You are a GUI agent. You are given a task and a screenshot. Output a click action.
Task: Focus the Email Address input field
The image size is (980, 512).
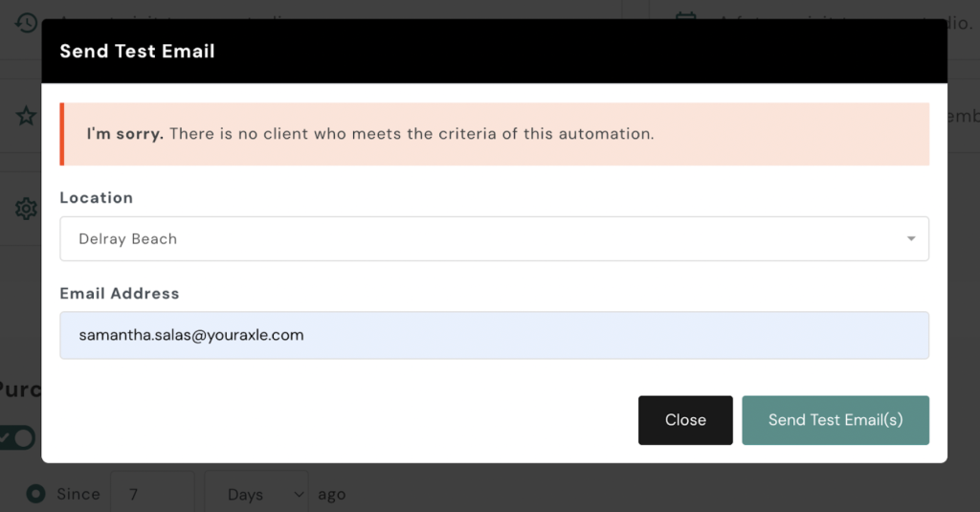click(x=494, y=335)
